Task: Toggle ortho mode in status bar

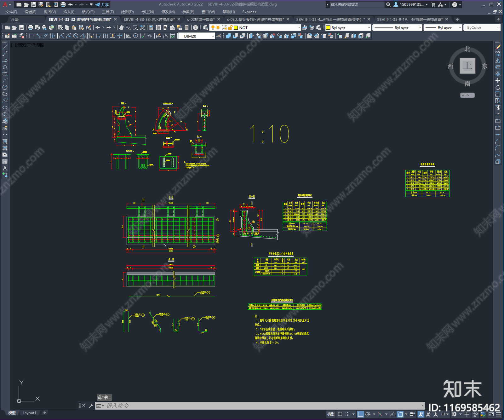Action: pyautogui.click(x=360, y=414)
